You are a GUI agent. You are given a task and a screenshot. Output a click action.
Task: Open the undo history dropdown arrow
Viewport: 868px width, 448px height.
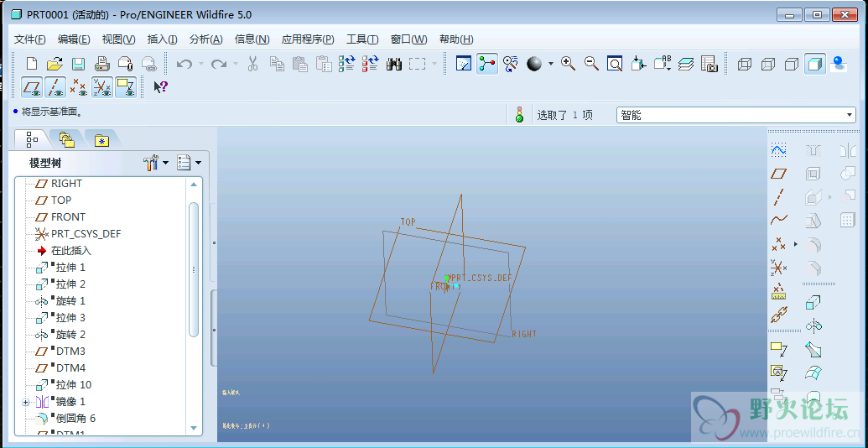[x=201, y=65]
